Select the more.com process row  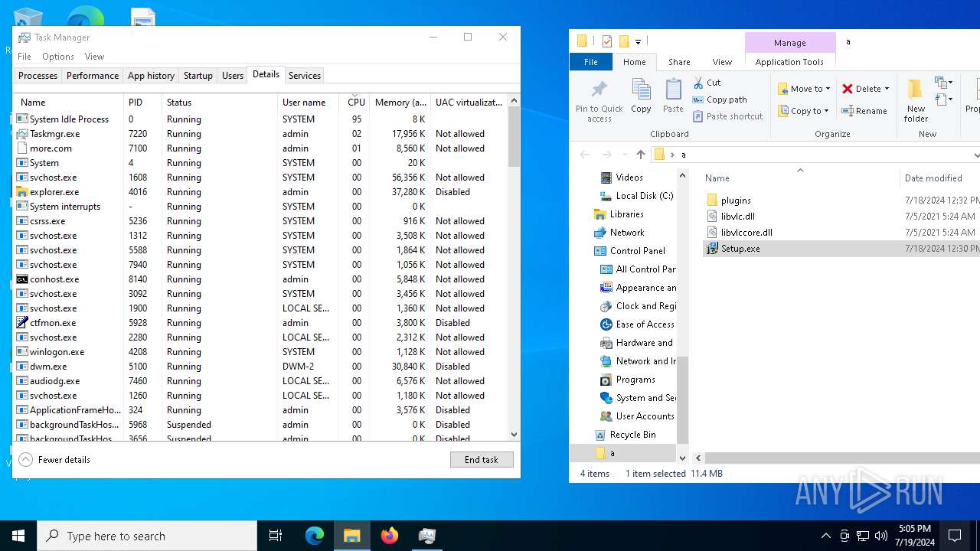click(260, 148)
